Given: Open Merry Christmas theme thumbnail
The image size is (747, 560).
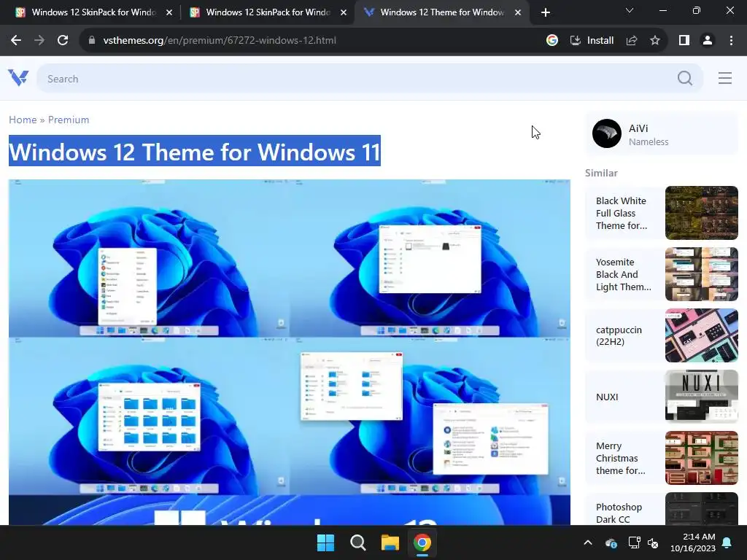Looking at the screenshot, I should click(x=701, y=458).
